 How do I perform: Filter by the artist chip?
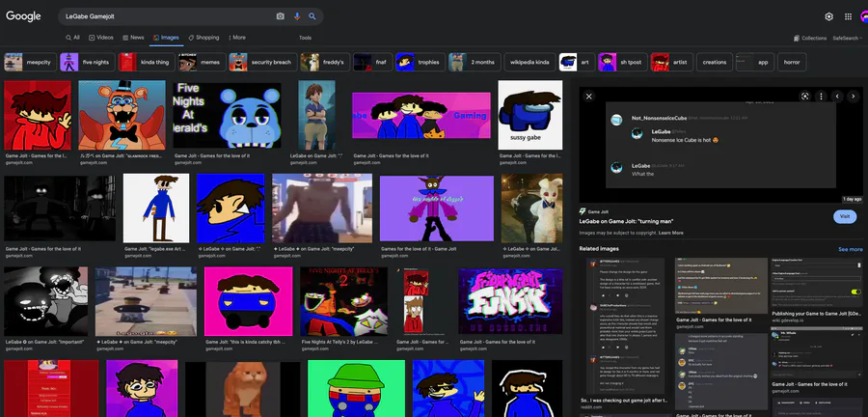point(671,62)
